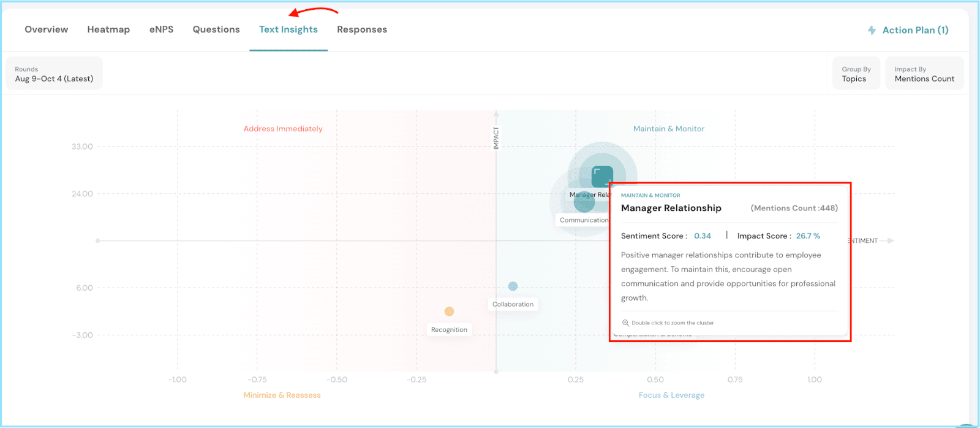Click the Text Insights tab

coord(288,29)
